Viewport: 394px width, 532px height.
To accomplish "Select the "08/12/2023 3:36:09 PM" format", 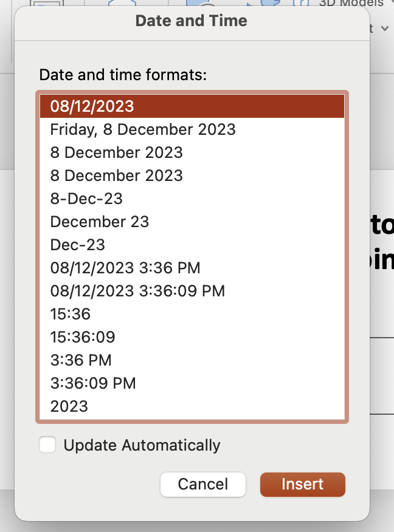I will pyautogui.click(x=137, y=291).
